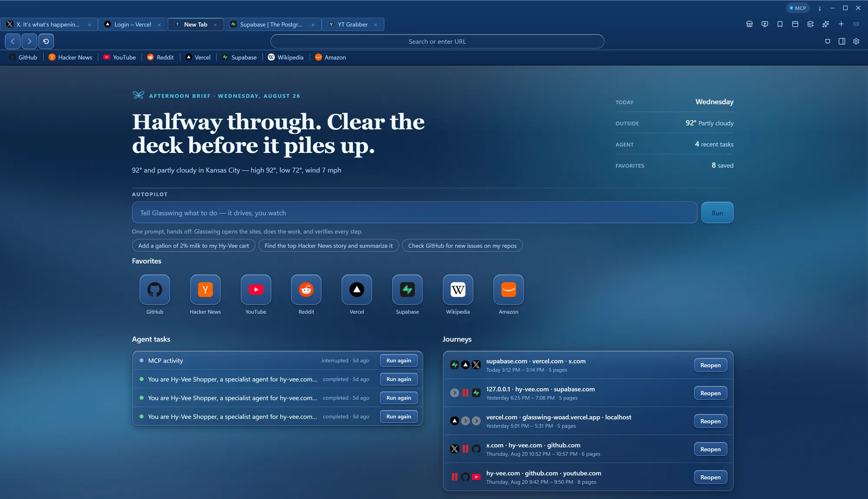868x499 pixels.
Task: Switch to the Login – Vercel tab
Action: point(132,24)
